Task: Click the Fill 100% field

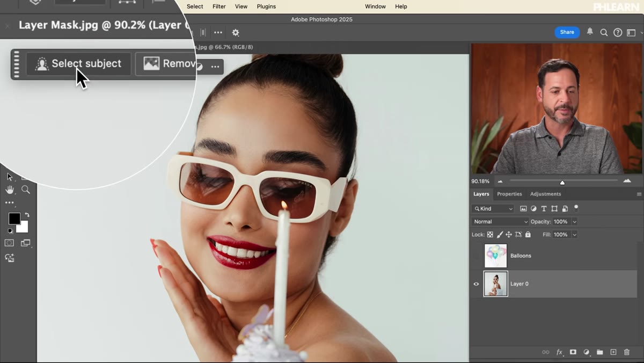Action: pyautogui.click(x=561, y=235)
